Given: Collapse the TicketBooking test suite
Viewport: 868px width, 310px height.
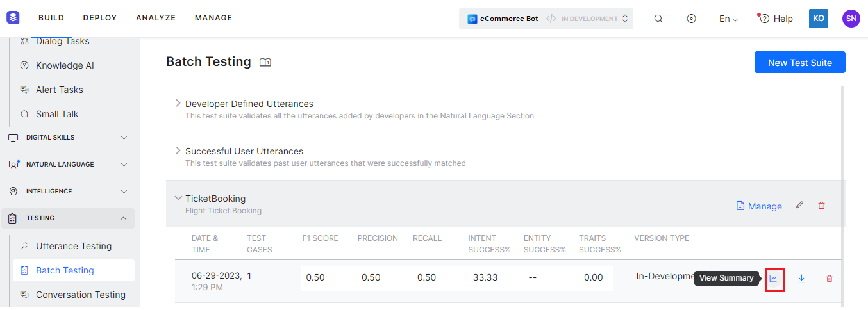Looking at the screenshot, I should tap(178, 198).
